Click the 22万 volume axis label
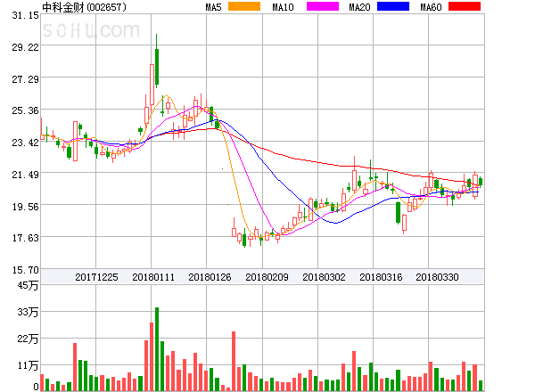This screenshot has height=392, width=535. (x=28, y=339)
